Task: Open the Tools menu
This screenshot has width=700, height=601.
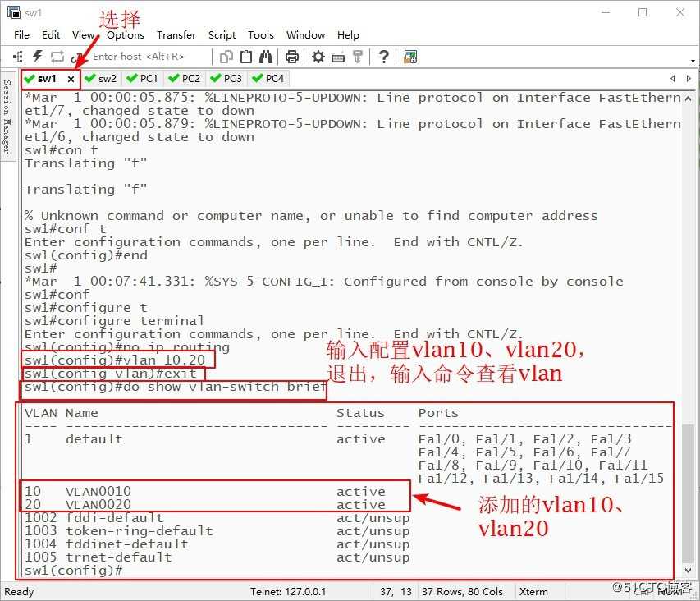Action: [261, 34]
